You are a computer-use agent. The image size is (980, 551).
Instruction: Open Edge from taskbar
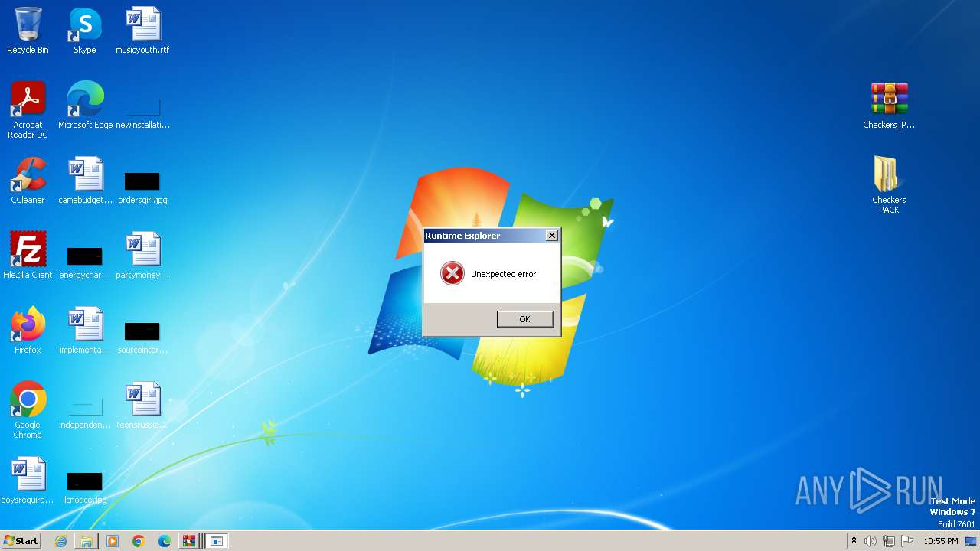point(165,541)
